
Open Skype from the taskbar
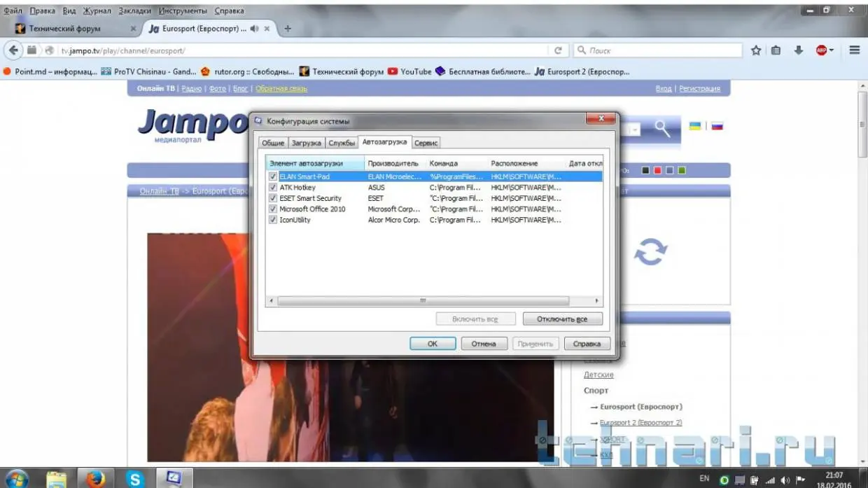(135, 479)
